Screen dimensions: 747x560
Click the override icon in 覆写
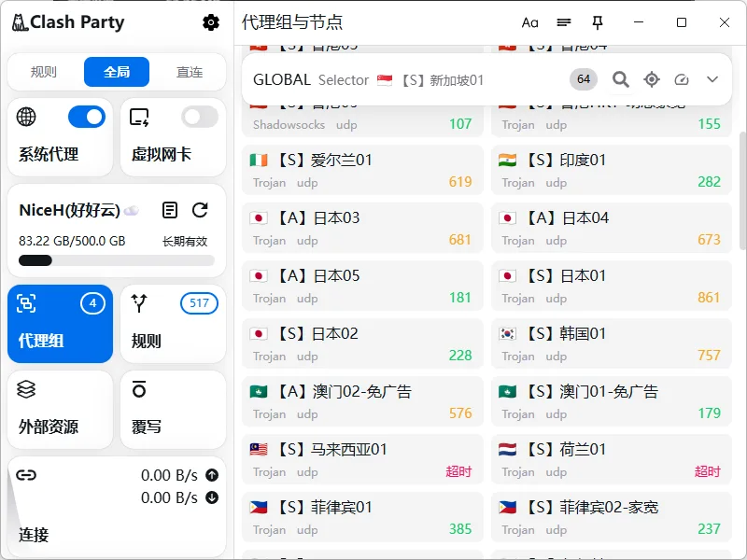coord(139,389)
